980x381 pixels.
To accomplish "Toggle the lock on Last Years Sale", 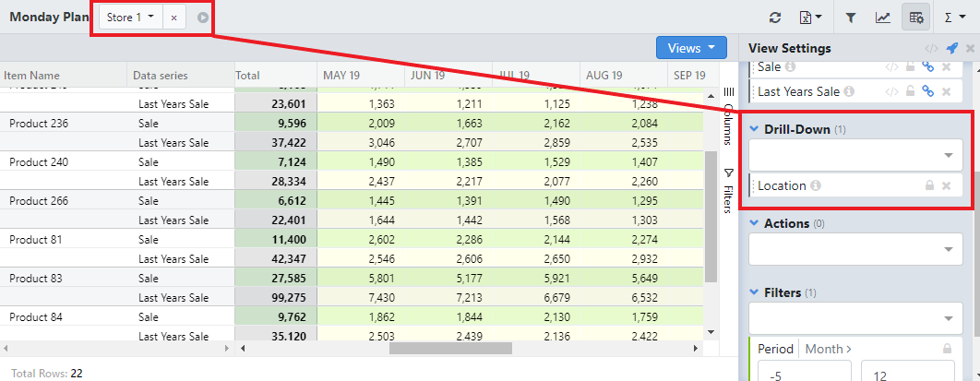I will tap(911, 91).
